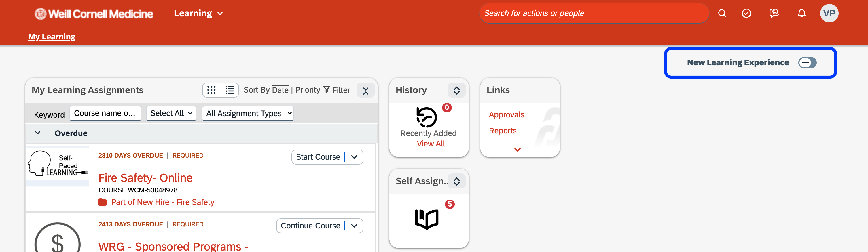Viewport: 868px width, 252px height.
Task: Toggle New Learning Experience switch
Action: [807, 63]
